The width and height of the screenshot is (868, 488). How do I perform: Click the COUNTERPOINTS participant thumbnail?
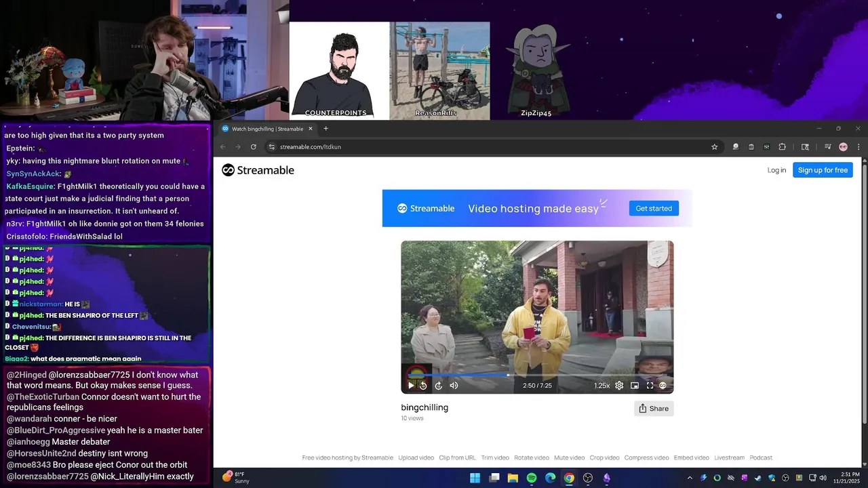(339, 70)
